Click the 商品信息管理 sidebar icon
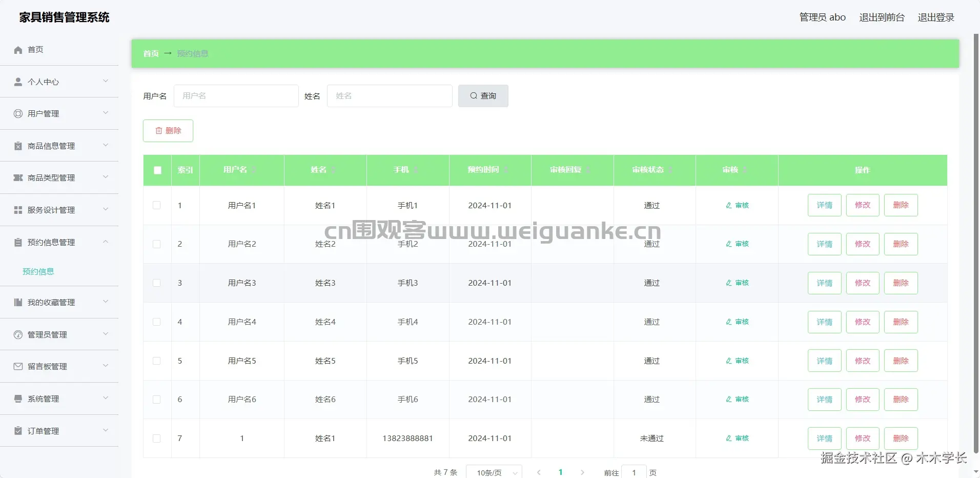This screenshot has width=980, height=478. 18,146
